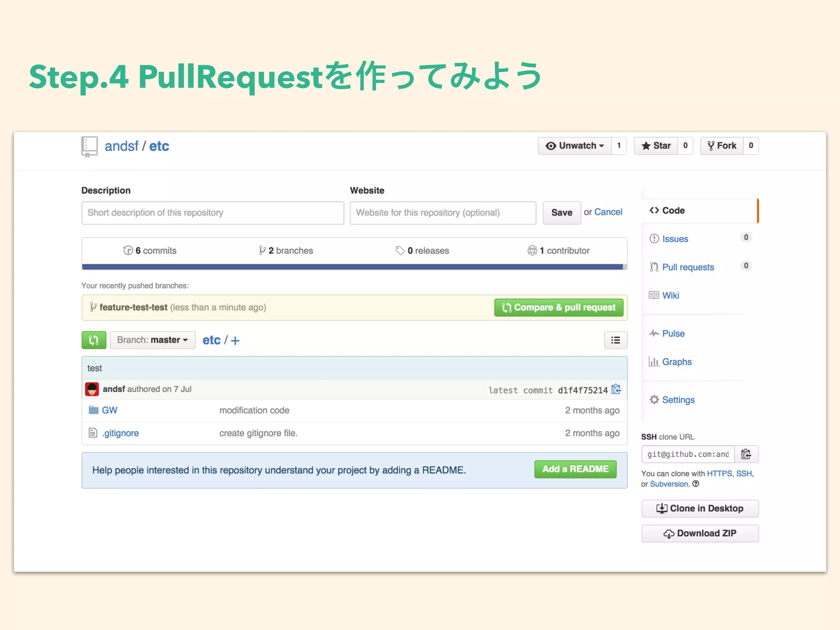This screenshot has height=630, width=840.
Task: Switch clone URL to HTTPS
Action: pos(719,473)
